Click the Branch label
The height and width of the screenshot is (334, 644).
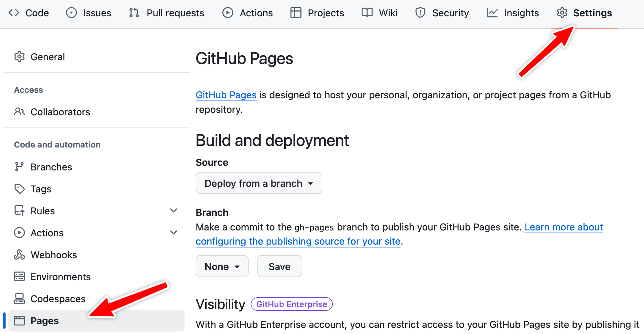pos(212,213)
